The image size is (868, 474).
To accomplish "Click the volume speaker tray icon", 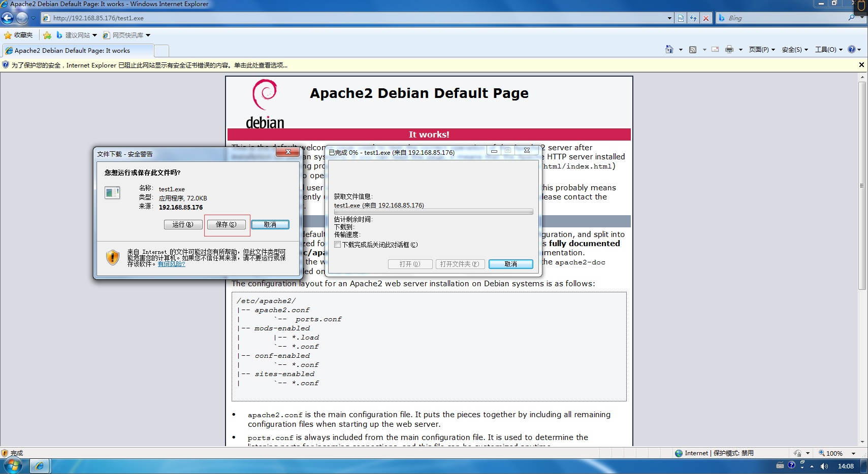I will click(824, 466).
